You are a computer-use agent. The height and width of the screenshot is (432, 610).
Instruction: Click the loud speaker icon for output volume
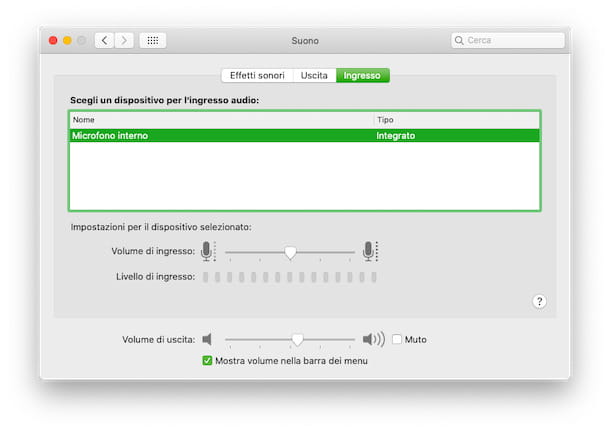click(373, 339)
